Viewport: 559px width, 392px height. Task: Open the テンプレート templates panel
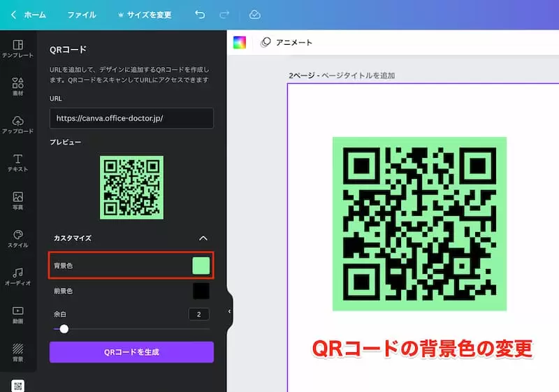[18, 48]
